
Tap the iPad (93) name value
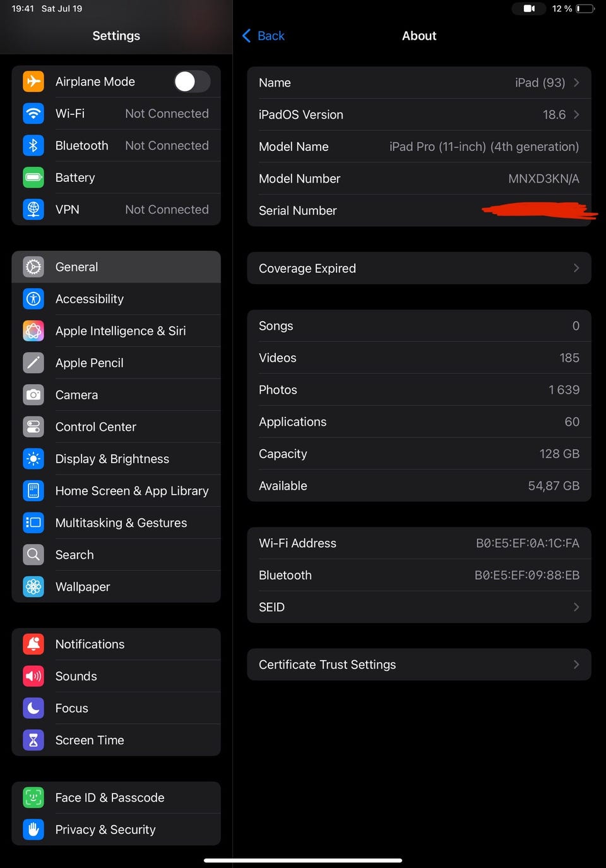(540, 83)
